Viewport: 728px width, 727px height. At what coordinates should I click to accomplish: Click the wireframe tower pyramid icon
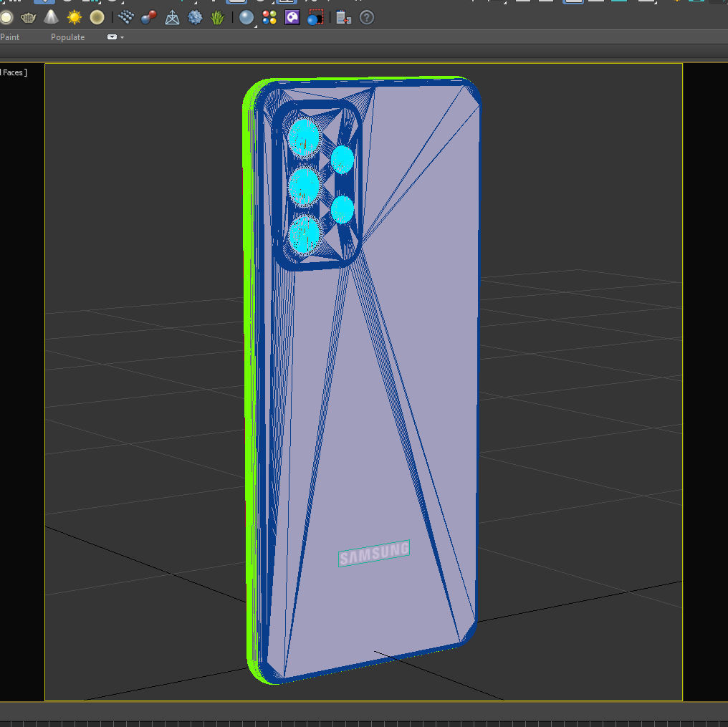point(172,18)
